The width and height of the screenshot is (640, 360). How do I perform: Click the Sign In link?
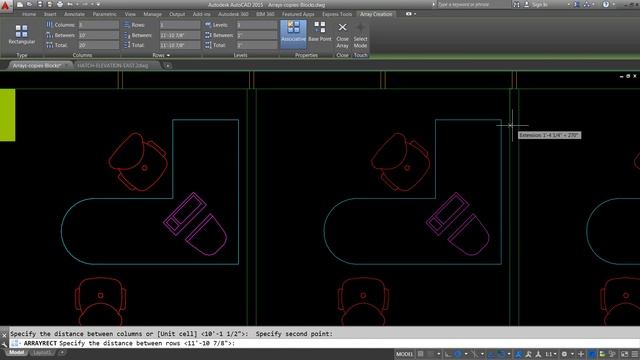click(x=540, y=4)
